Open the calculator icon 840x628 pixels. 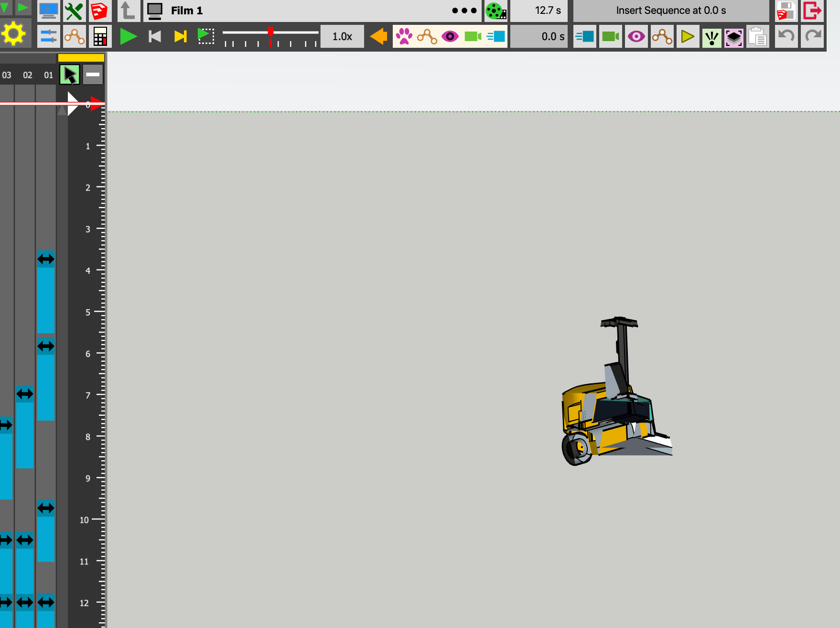[x=100, y=36]
